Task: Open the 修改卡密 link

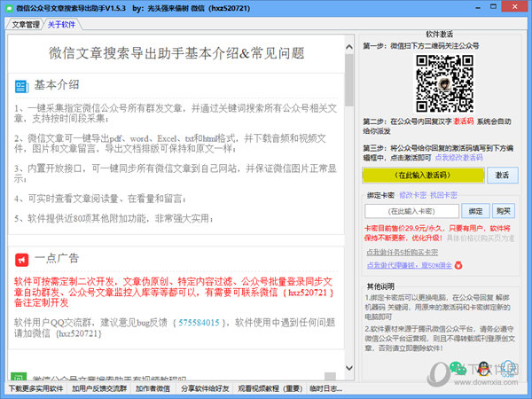Action: pyautogui.click(x=413, y=195)
